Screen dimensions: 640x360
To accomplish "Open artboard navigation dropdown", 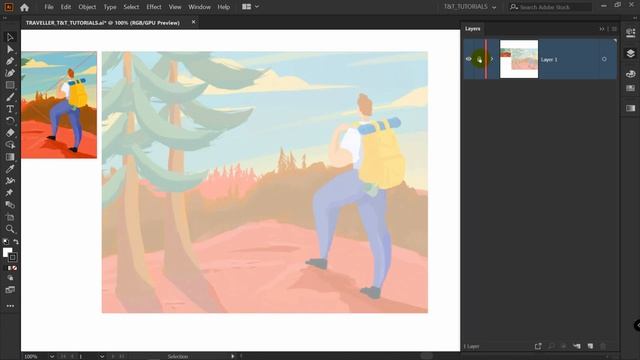I will 101,356.
